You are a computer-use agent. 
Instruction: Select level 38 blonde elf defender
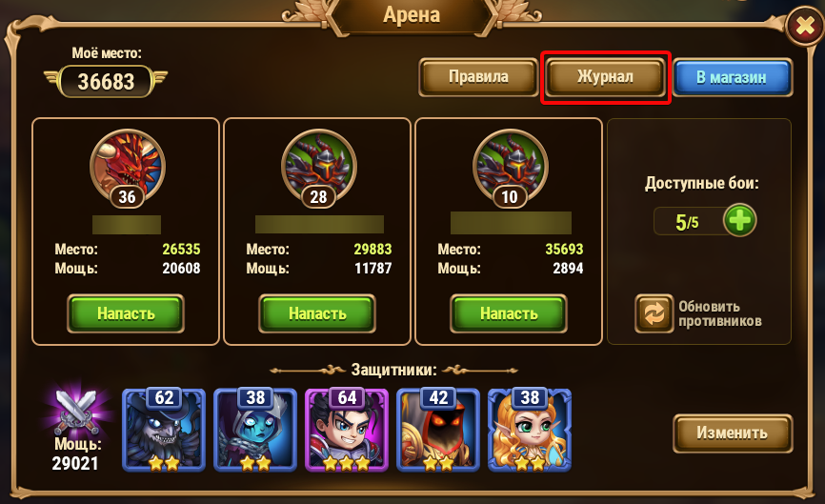530,430
